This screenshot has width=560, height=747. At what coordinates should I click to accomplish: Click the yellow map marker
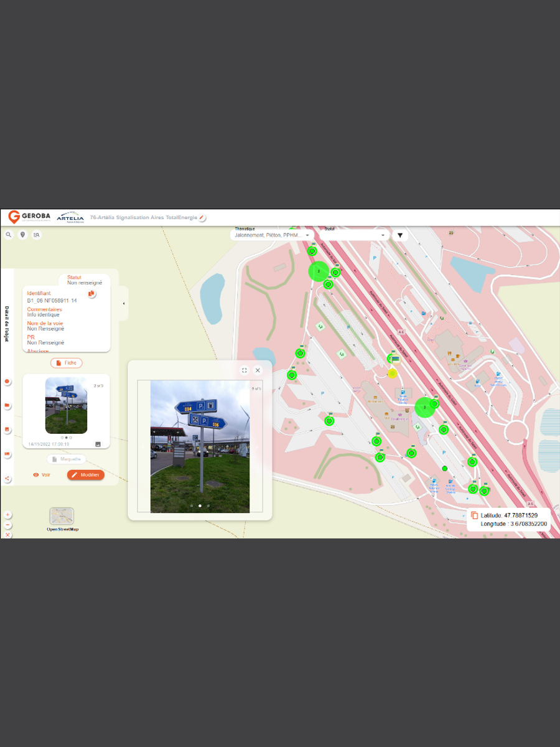click(393, 373)
